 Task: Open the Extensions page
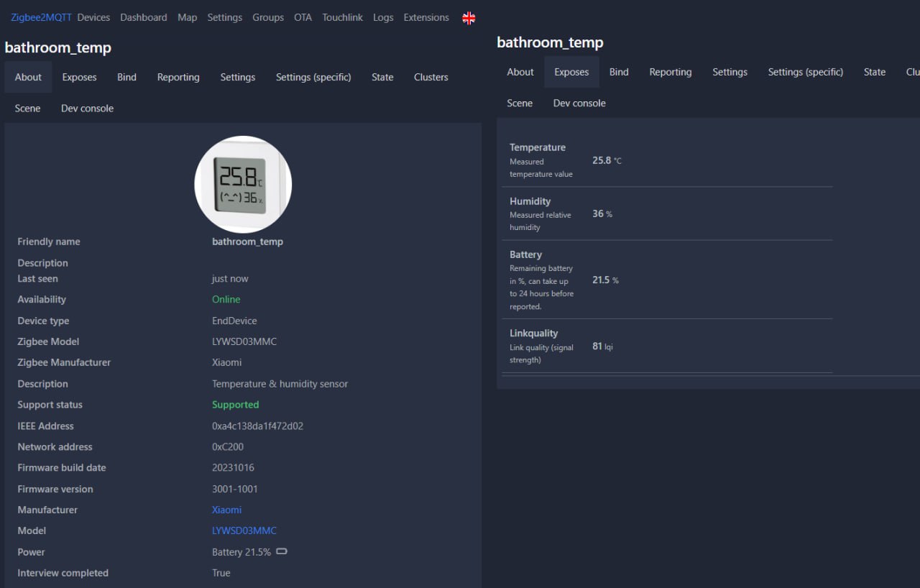[426, 17]
